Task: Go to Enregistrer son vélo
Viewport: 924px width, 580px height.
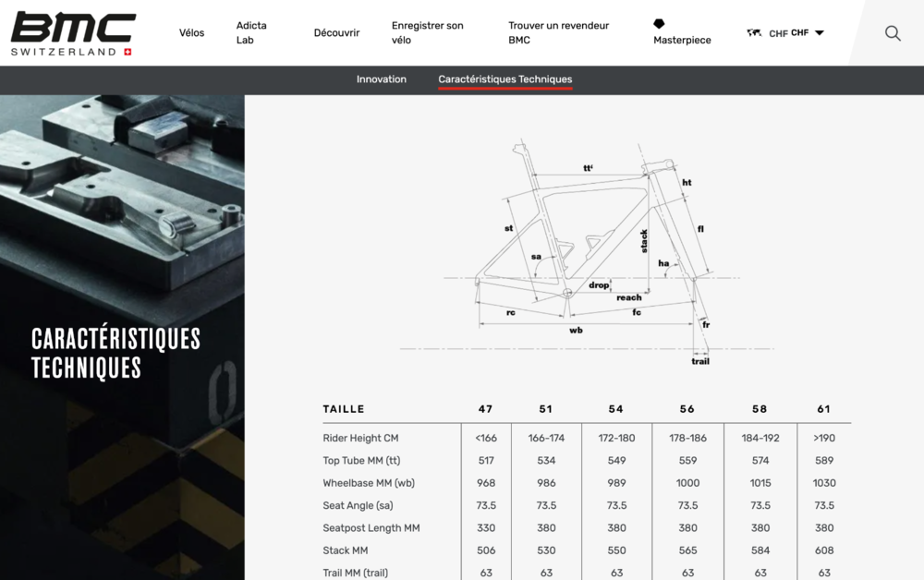Action: pyautogui.click(x=427, y=33)
